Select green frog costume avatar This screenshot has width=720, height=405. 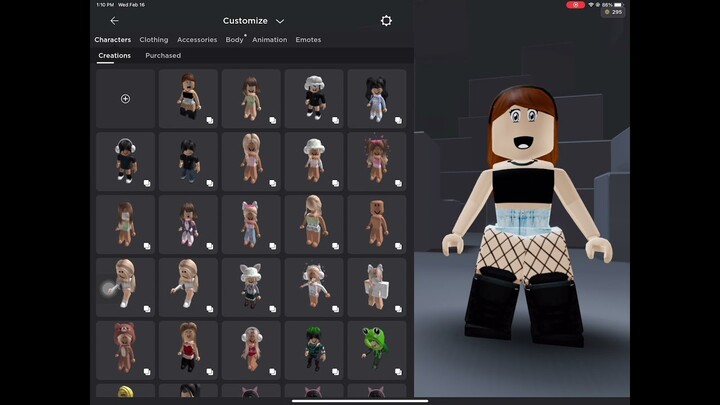(x=377, y=350)
